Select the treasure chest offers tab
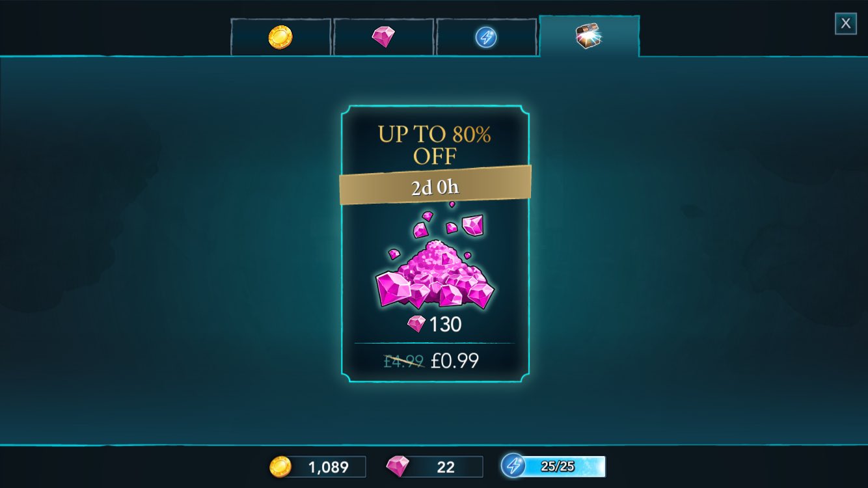This screenshot has height=488, width=868. [x=589, y=36]
